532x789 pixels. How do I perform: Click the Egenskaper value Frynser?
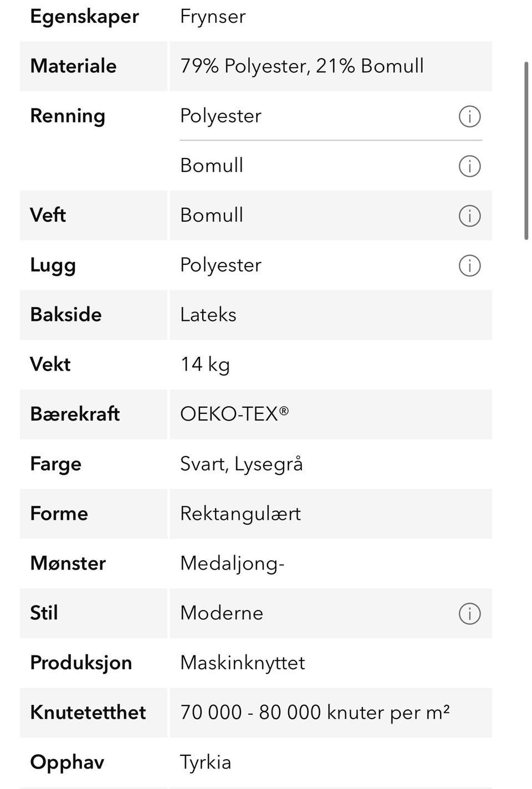213,17
